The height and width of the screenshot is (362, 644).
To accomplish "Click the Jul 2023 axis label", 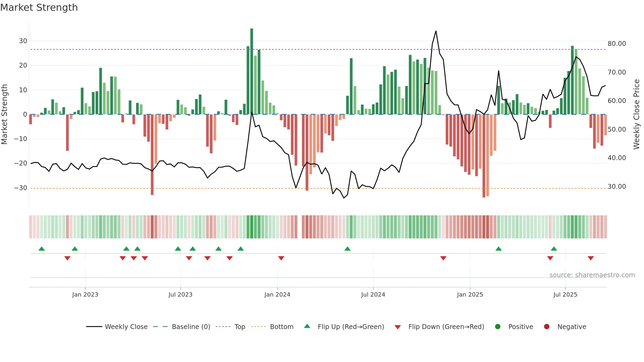I will click(180, 294).
